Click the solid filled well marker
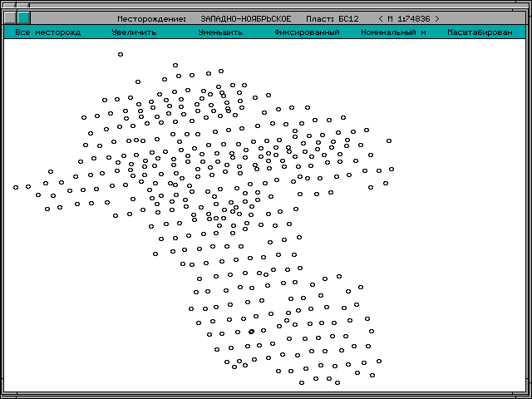 coord(251,332)
